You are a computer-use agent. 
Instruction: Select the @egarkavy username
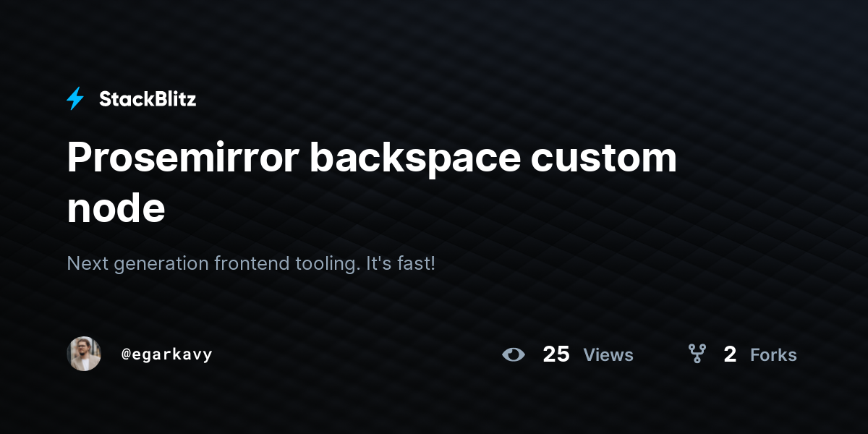167,354
